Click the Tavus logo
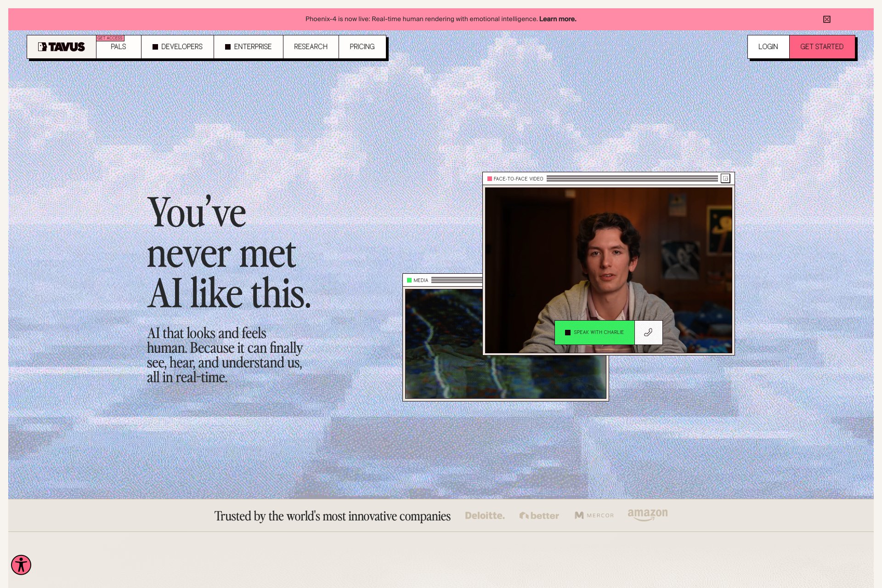 (x=62, y=47)
